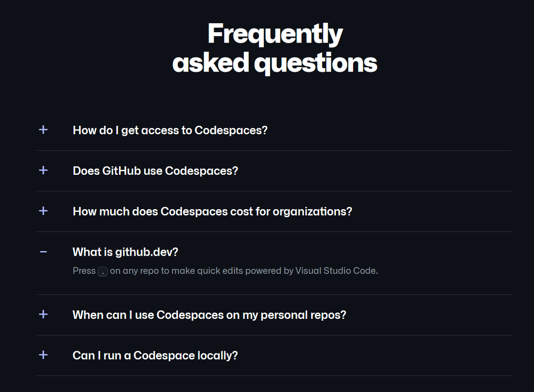Image resolution: width=534 pixels, height=392 pixels.
Task: Click the plus icon beside "How do I get access to Codespaces?"
Action: (x=43, y=130)
